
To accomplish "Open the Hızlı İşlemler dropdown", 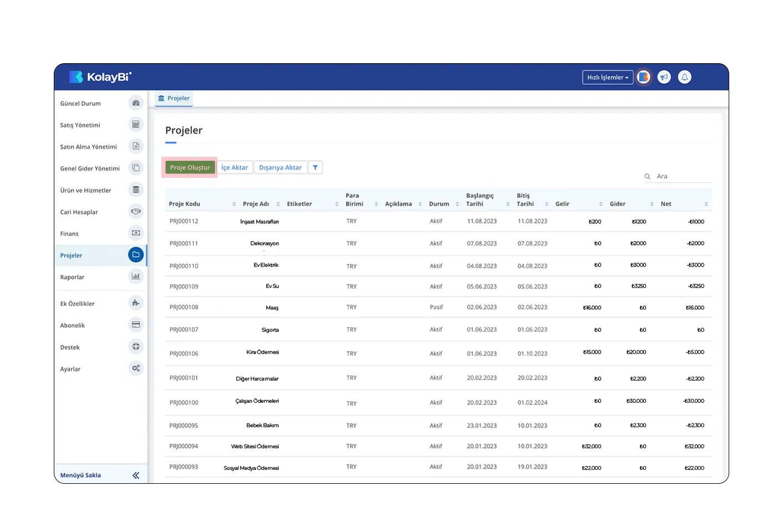I will (608, 78).
